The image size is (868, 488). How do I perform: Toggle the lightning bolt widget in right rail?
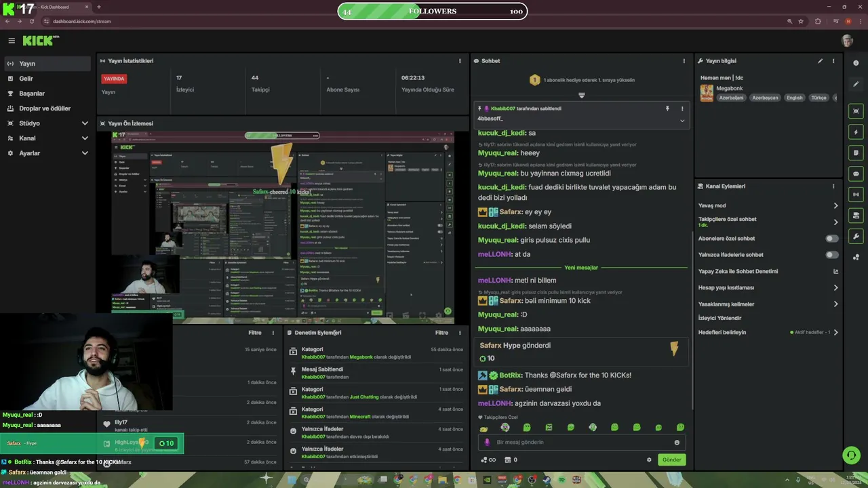[856, 132]
